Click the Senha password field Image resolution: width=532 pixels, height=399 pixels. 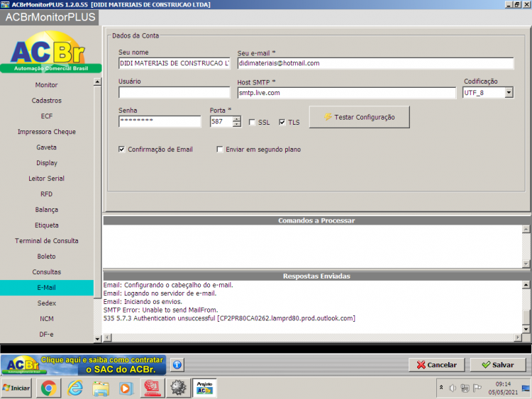160,121
